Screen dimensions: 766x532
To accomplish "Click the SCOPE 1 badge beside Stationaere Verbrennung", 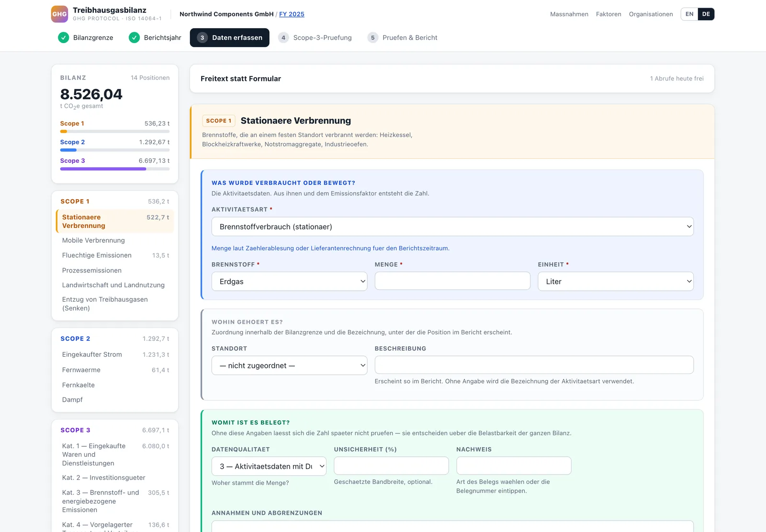I will click(x=219, y=121).
